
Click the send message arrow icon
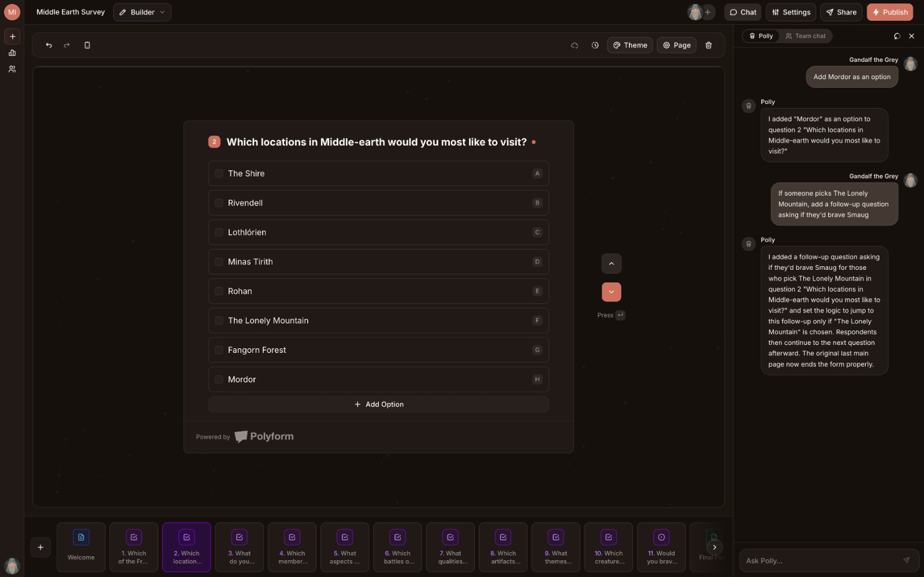pos(906,560)
